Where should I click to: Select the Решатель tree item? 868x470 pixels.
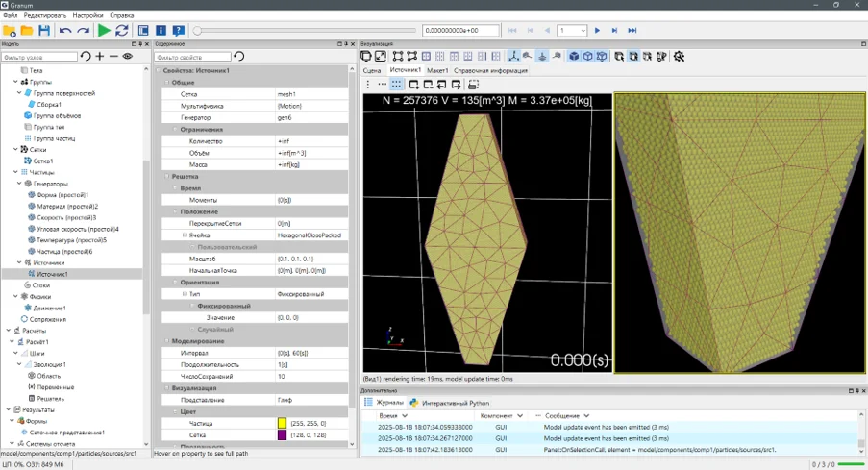(x=50, y=399)
